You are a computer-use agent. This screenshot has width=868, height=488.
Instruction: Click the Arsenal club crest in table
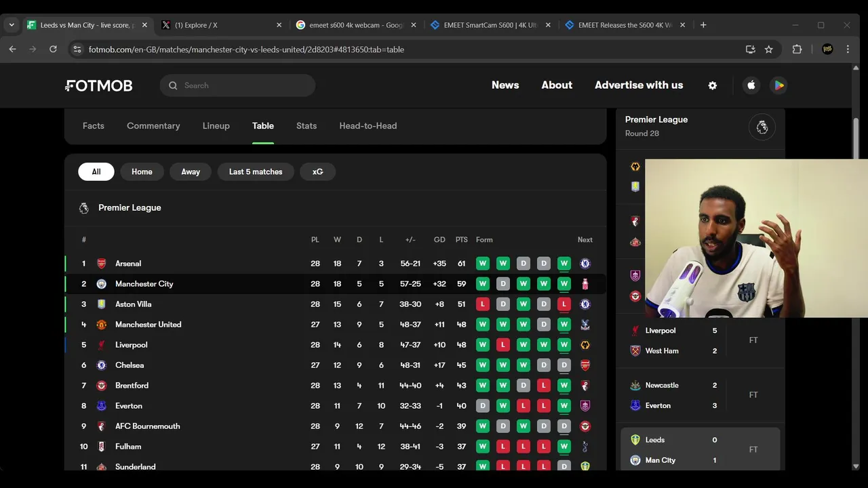point(101,264)
